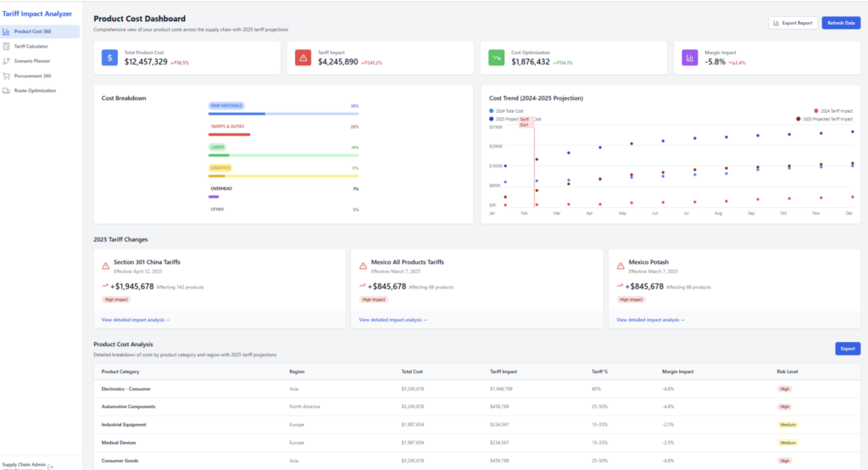Image resolution: width=868 pixels, height=470 pixels.
Task: Click the blue dollar Total Product Cost icon
Action: (109, 58)
